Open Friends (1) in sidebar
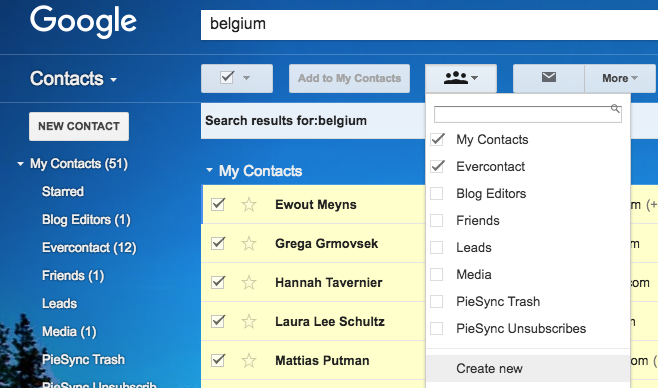 (x=73, y=276)
